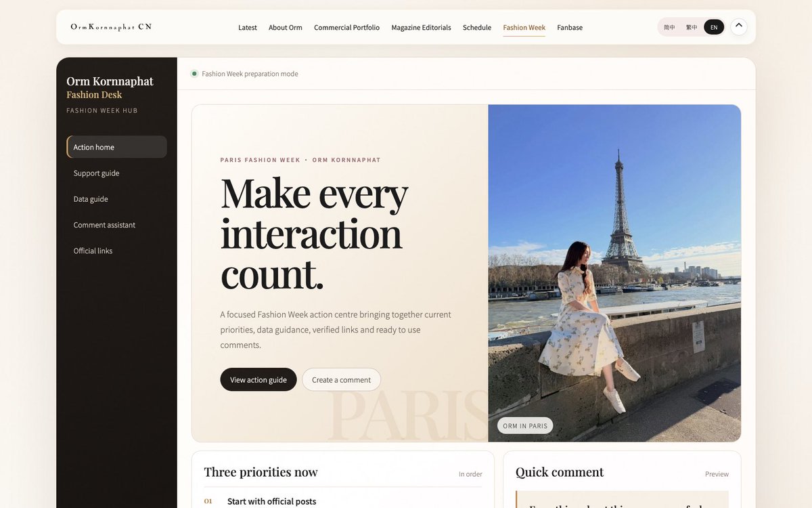Image resolution: width=812 pixels, height=508 pixels.
Task: Open the Latest nav item
Action: 248,28
